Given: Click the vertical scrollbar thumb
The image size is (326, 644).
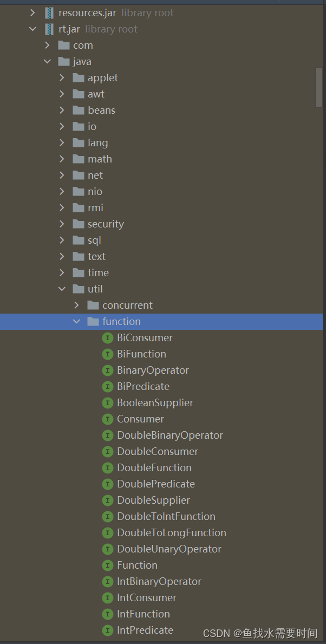Looking at the screenshot, I should pyautogui.click(x=318, y=87).
